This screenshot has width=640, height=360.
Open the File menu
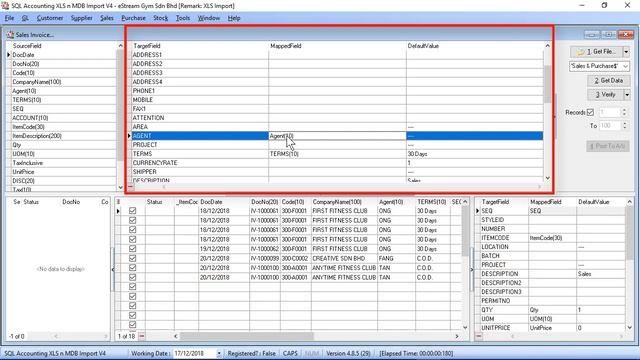9,18
